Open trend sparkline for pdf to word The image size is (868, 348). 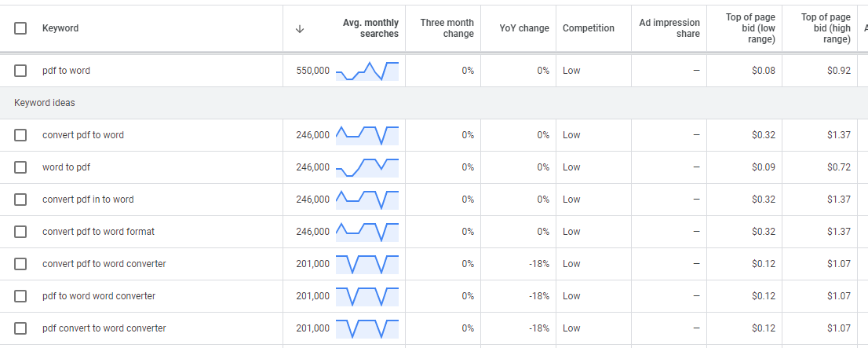367,71
